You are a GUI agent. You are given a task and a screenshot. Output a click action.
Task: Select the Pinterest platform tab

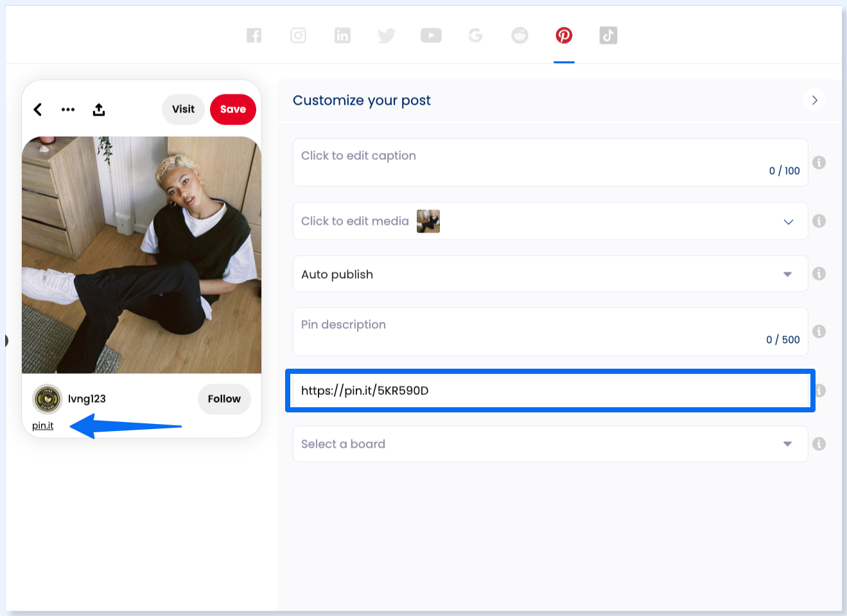coord(564,35)
